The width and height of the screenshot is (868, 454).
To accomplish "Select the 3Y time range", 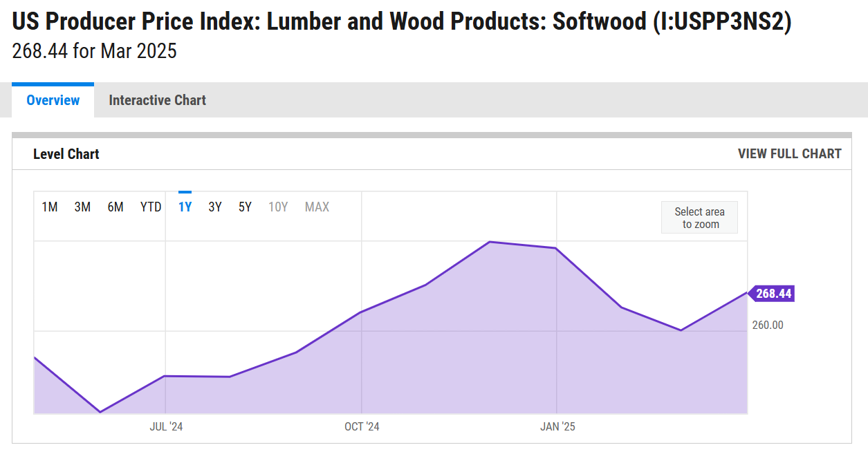I will (214, 206).
